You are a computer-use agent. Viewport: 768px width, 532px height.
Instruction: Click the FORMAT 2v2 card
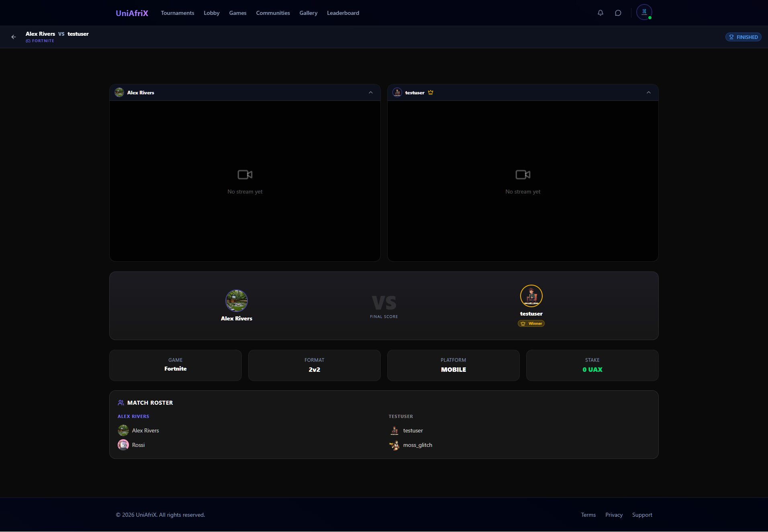(315, 365)
